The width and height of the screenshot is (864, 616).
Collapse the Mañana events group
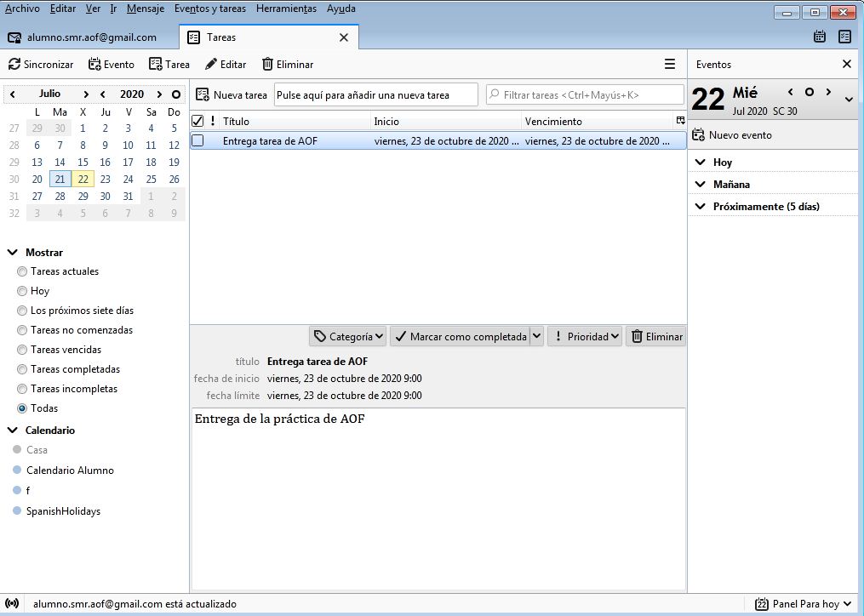(700, 184)
